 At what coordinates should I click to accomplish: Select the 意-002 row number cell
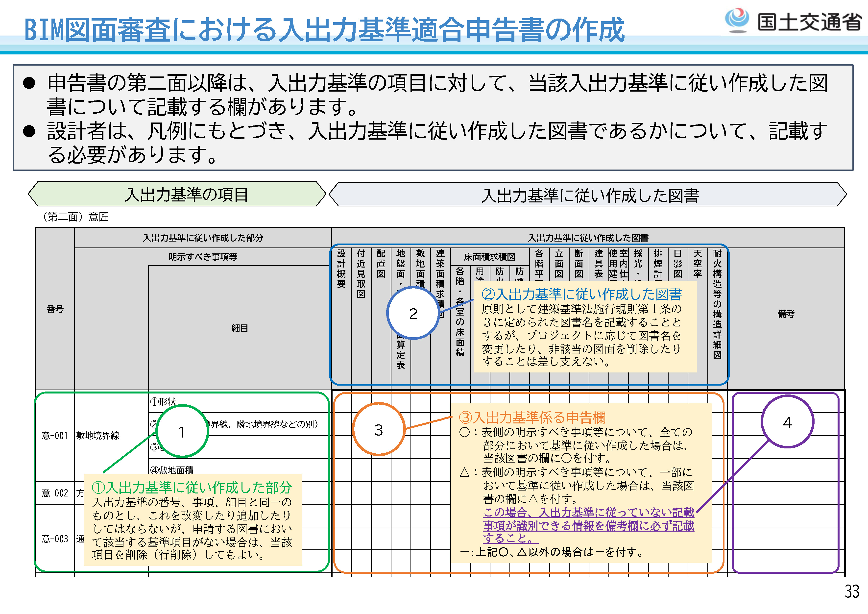[55, 493]
